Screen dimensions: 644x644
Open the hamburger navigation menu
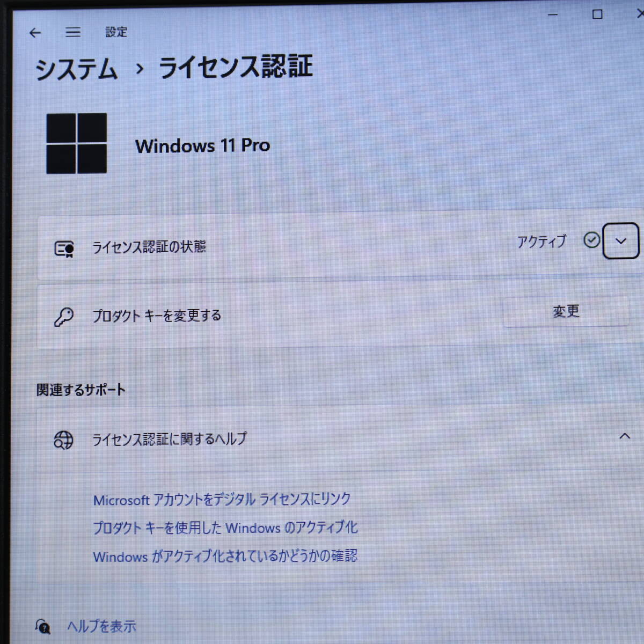click(x=73, y=33)
